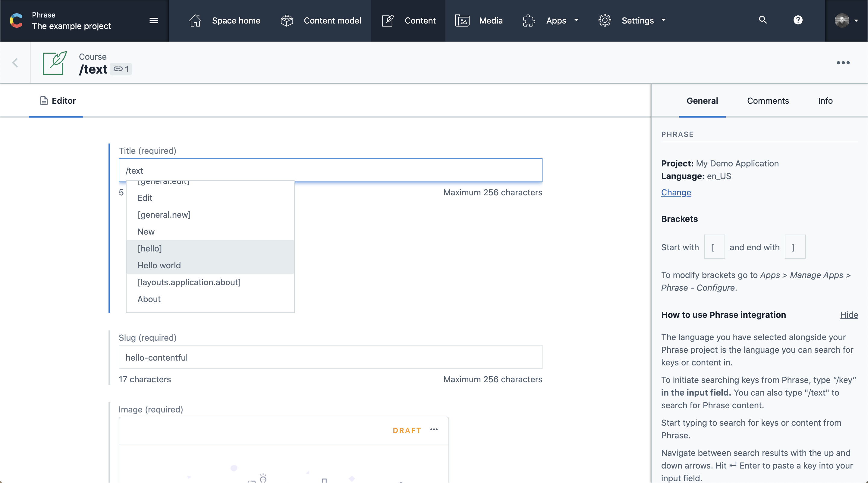Click the Change project language link
The width and height of the screenshot is (868, 483).
point(676,192)
